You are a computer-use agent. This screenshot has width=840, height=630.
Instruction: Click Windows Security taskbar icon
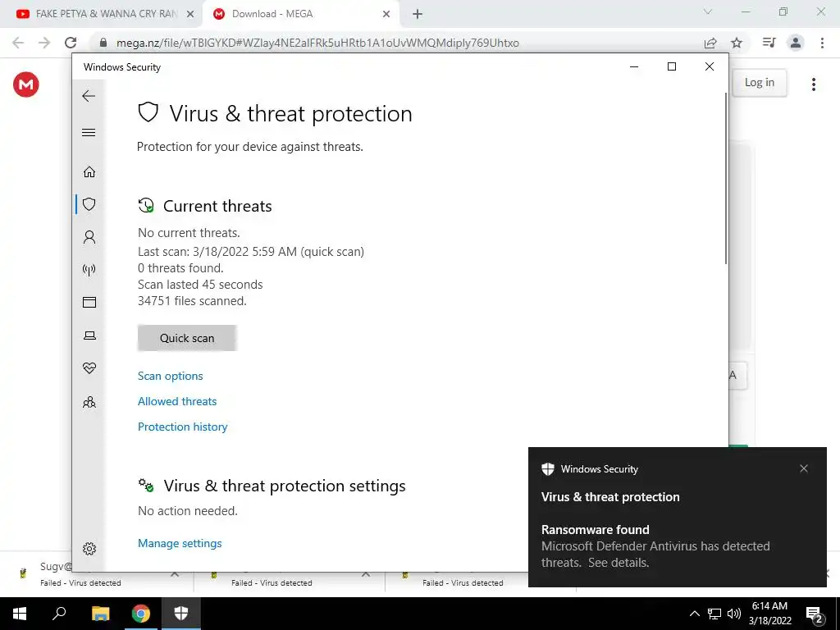(x=181, y=614)
